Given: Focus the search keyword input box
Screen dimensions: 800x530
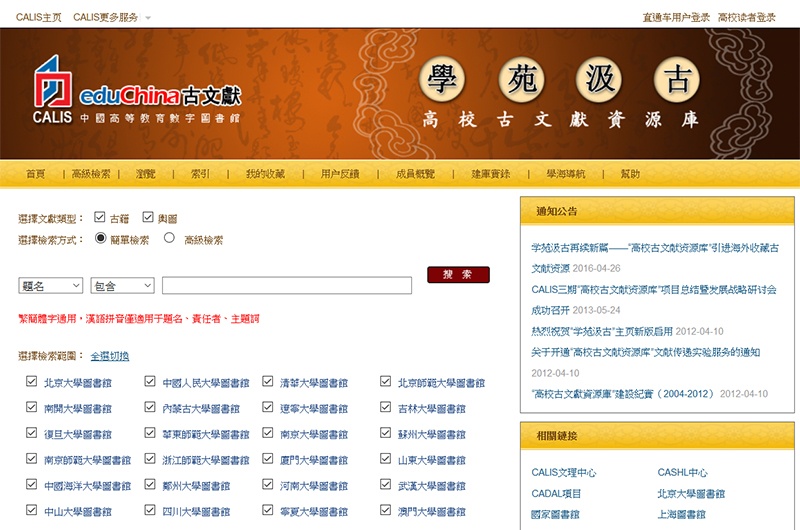Looking at the screenshot, I should click(x=287, y=286).
